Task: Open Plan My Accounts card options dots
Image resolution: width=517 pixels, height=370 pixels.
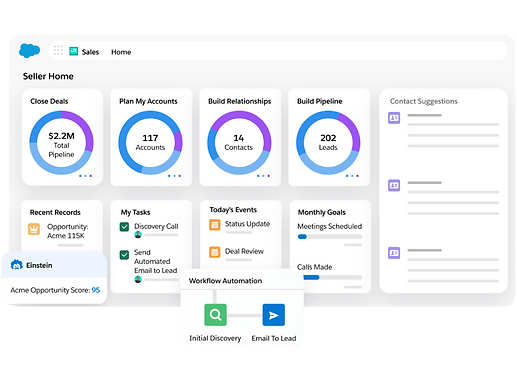Action: coord(174,176)
